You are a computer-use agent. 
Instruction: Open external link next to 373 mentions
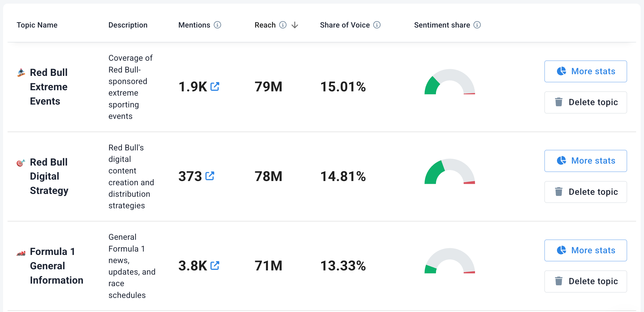point(210,176)
